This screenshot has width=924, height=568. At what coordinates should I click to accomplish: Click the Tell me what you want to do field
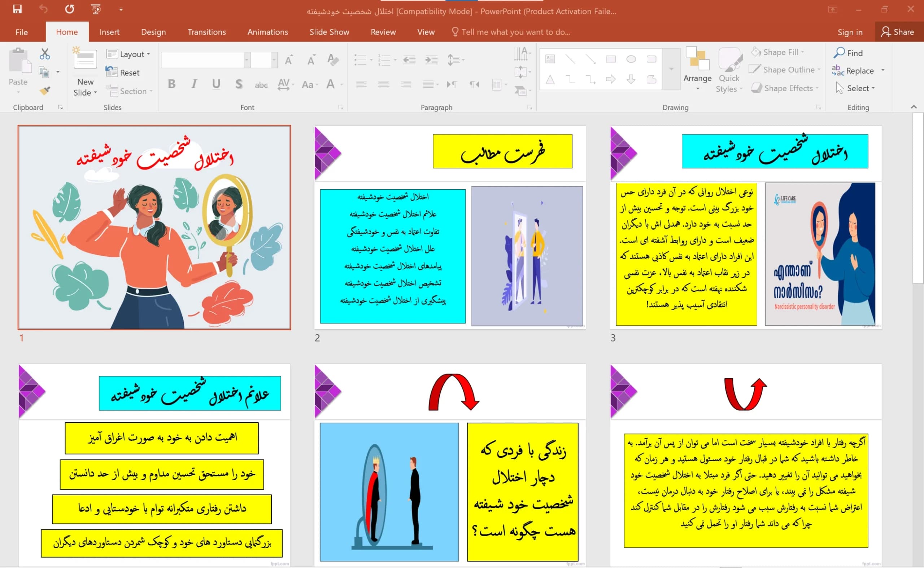point(511,32)
